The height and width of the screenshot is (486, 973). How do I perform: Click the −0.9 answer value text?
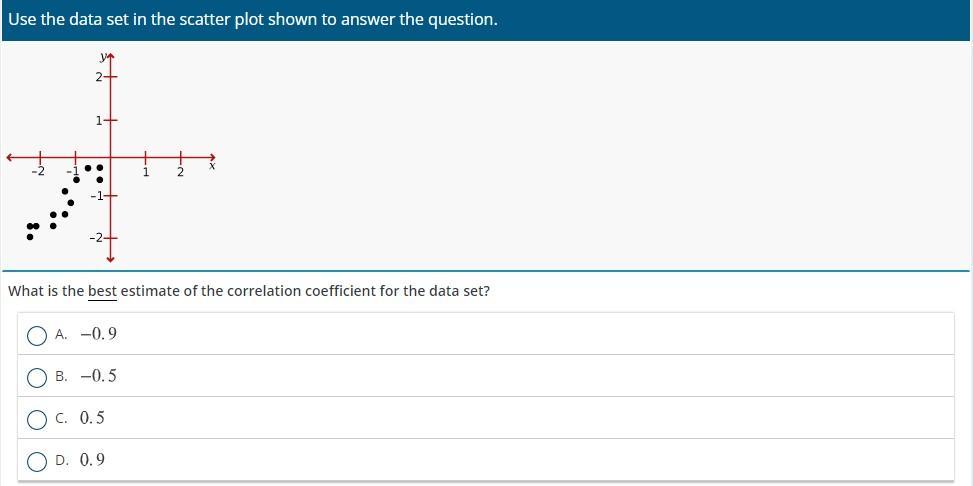point(98,334)
